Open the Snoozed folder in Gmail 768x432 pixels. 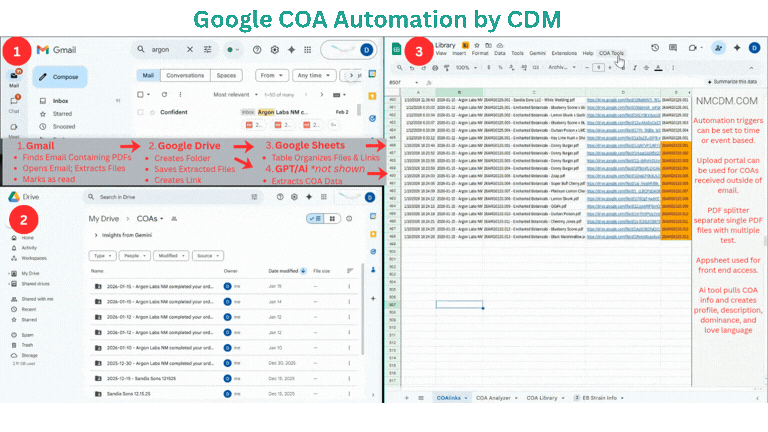coord(64,126)
